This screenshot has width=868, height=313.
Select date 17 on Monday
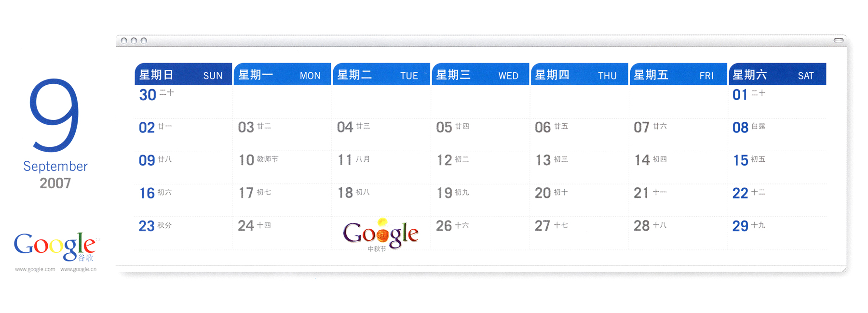[246, 194]
